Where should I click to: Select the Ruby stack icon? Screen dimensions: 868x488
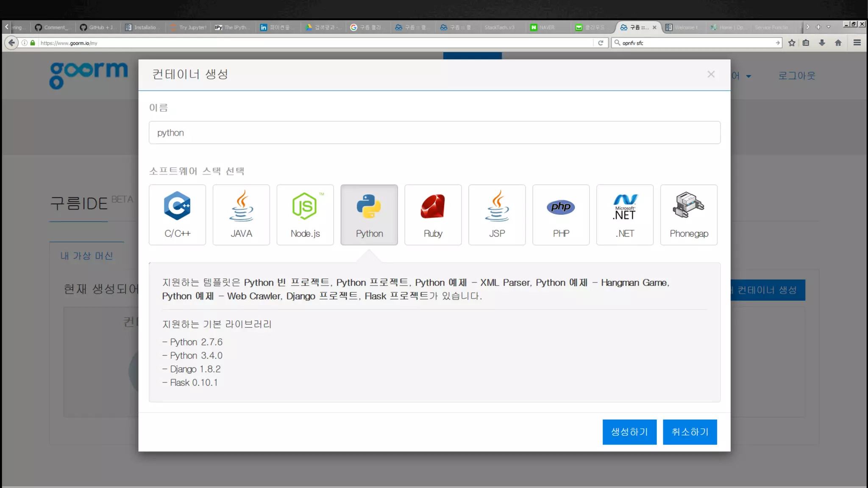click(x=433, y=215)
